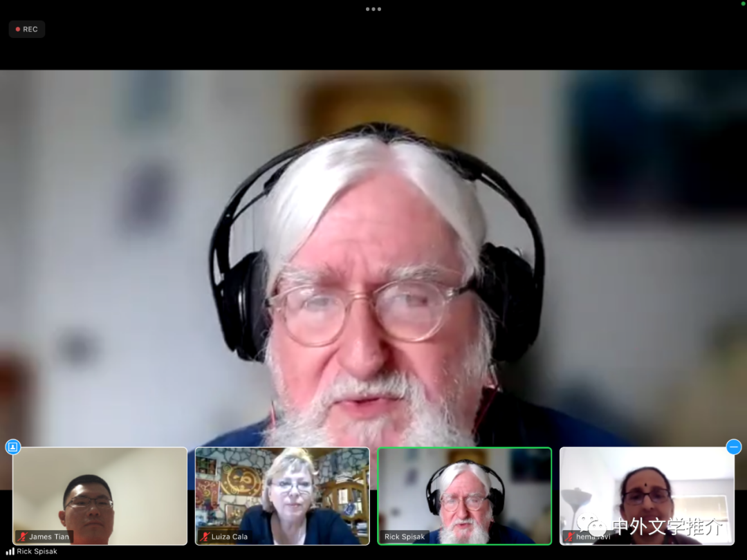Image resolution: width=747 pixels, height=560 pixels.
Task: Click the REC recording indicator
Action: click(x=27, y=29)
